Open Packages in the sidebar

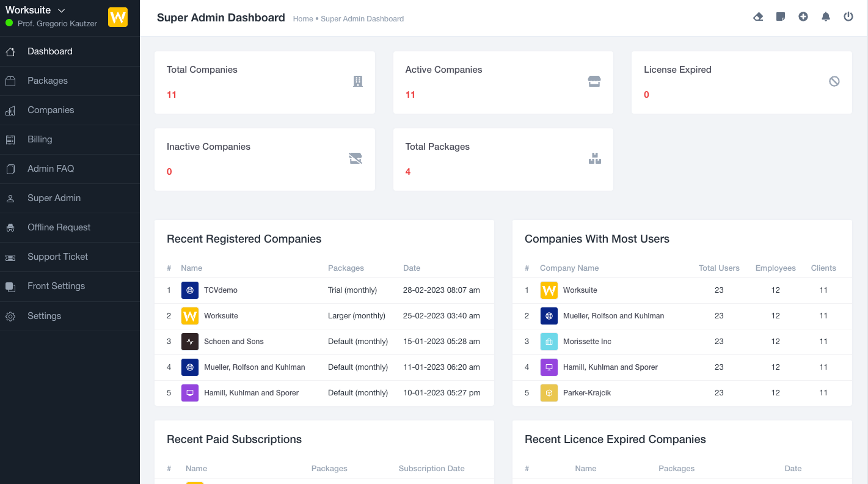click(48, 81)
